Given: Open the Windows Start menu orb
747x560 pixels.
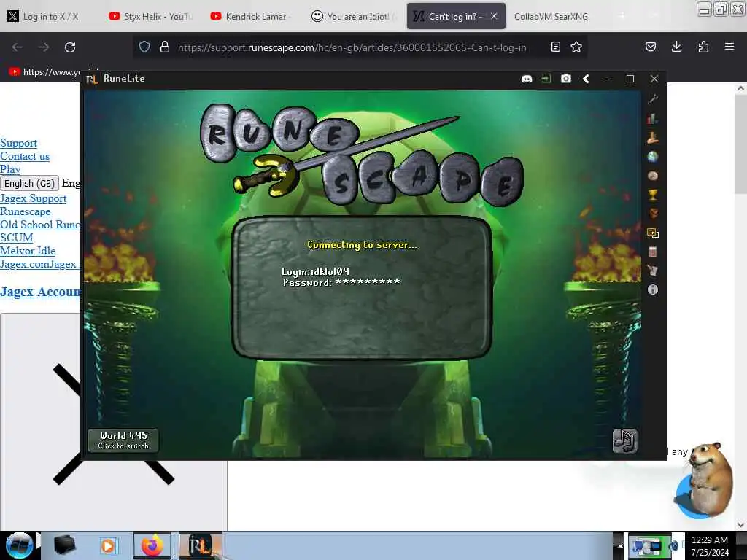Looking at the screenshot, I should click(19, 545).
